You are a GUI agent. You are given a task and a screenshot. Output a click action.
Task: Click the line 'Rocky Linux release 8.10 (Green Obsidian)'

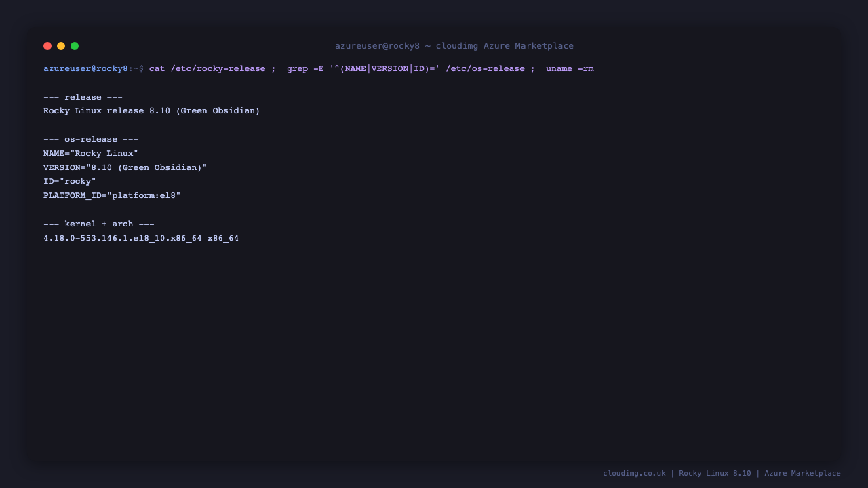click(x=152, y=110)
